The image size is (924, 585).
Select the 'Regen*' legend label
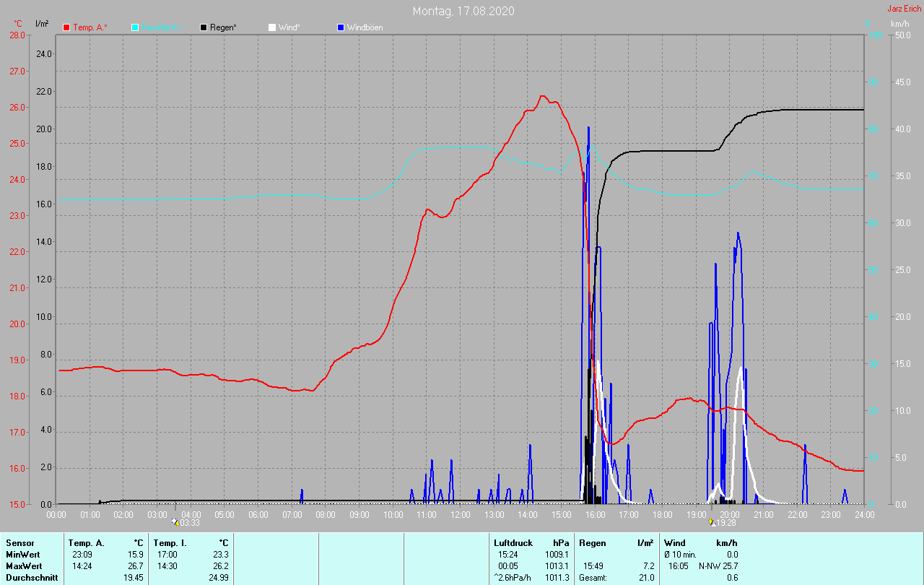223,27
